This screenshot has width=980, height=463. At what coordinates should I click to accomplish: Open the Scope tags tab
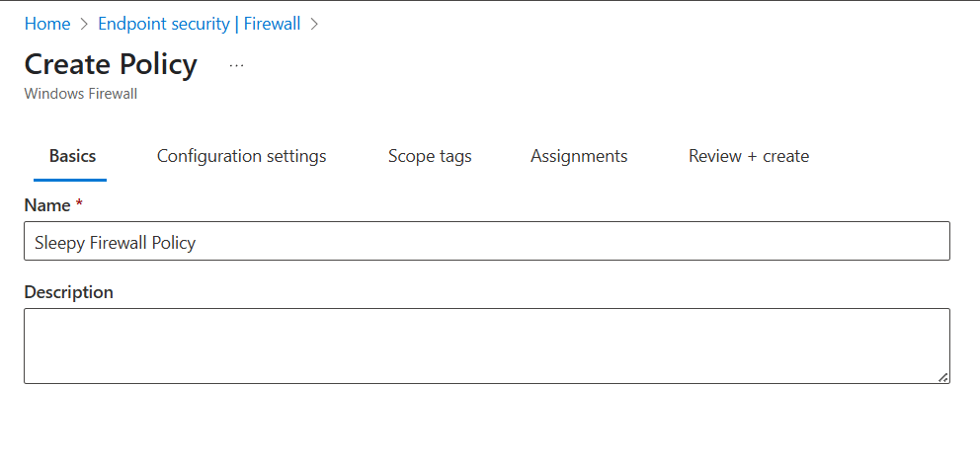click(430, 156)
